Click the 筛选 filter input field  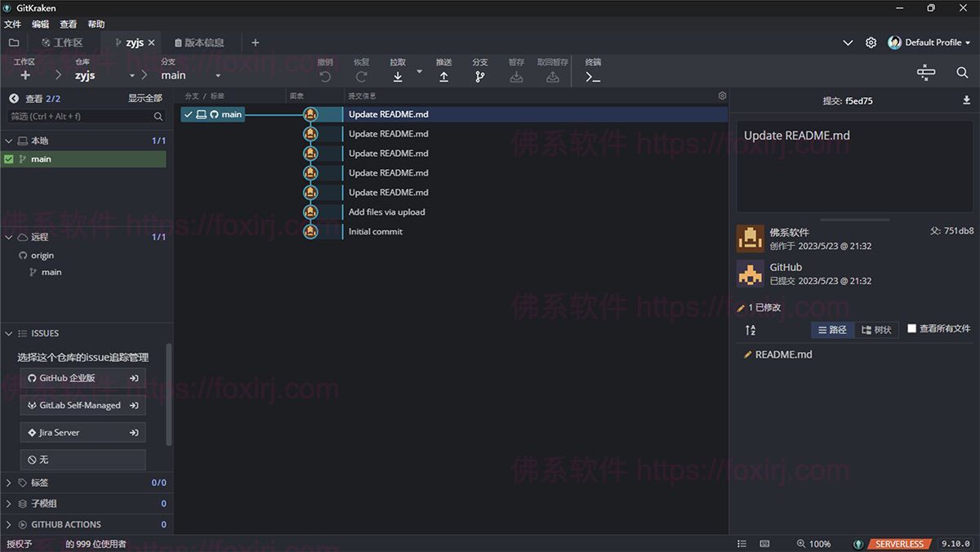[x=82, y=116]
